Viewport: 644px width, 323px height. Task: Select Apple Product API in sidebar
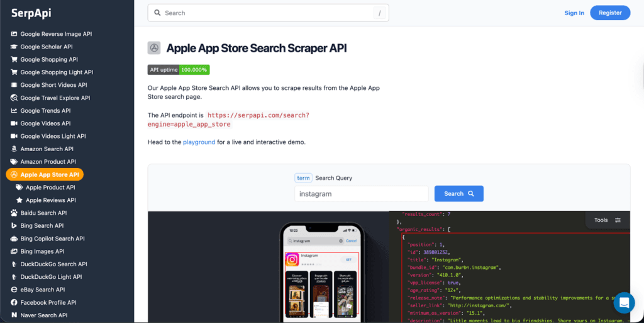point(50,188)
